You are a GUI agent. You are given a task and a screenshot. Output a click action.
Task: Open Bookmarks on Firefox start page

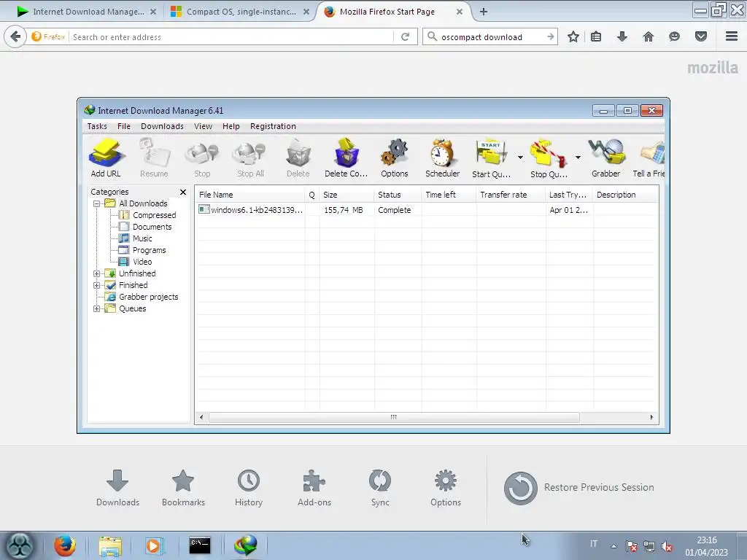point(183,488)
